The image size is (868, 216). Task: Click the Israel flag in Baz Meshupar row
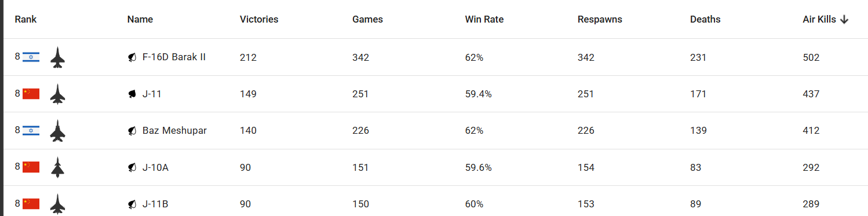[x=31, y=130]
